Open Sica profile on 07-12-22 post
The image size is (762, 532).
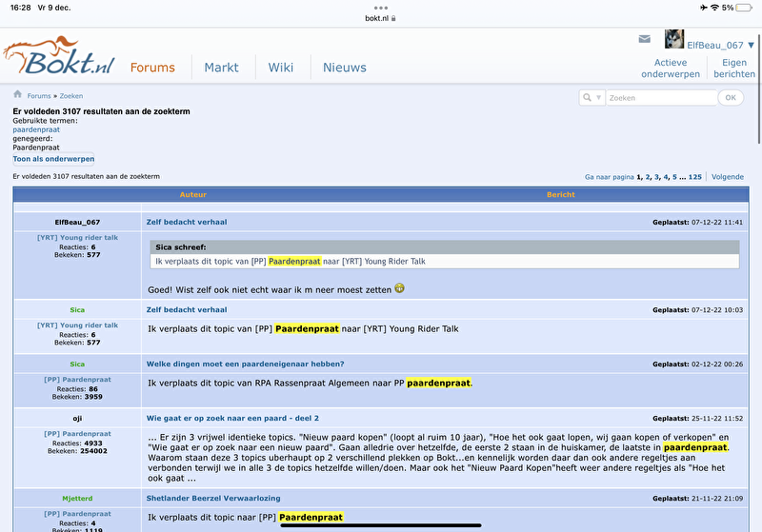pos(77,309)
